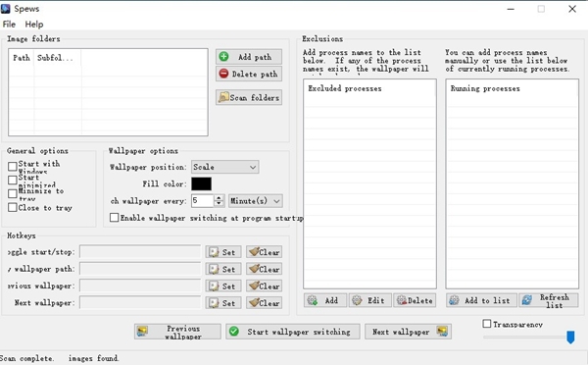The width and height of the screenshot is (588, 365).
Task: Click the red minus Delete path icon
Action: click(223, 74)
